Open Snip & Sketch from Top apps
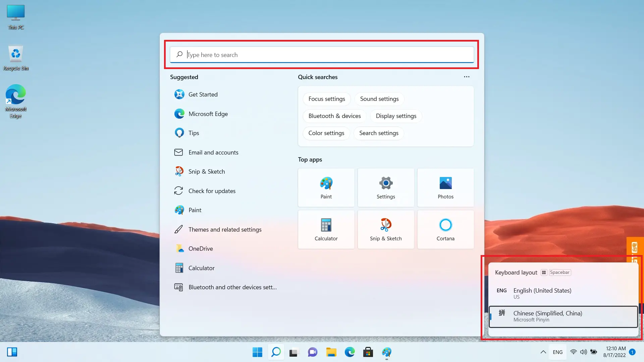Screen dimensions: 644x362 (385, 229)
